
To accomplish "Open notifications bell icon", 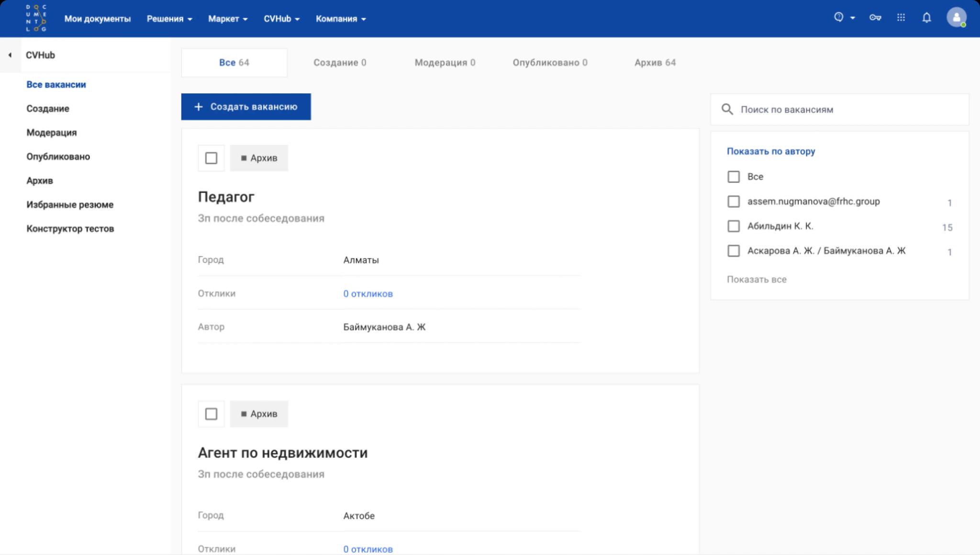I will coord(926,18).
